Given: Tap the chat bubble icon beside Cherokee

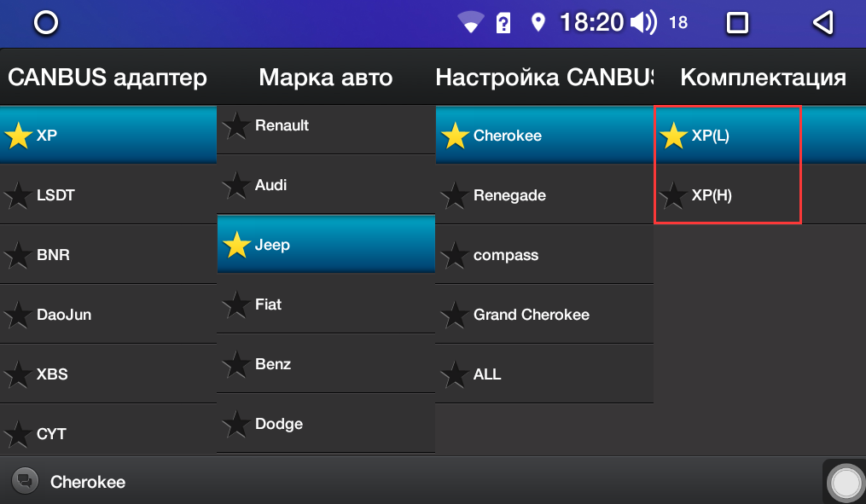Looking at the screenshot, I should (x=25, y=481).
